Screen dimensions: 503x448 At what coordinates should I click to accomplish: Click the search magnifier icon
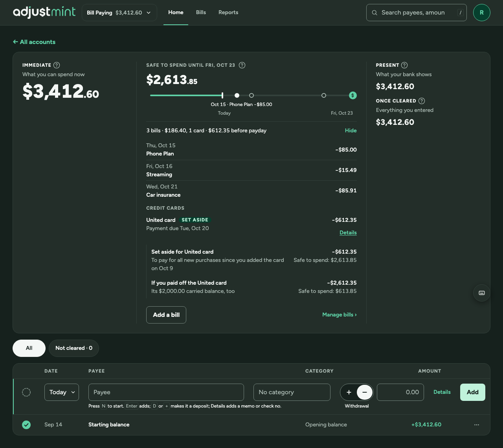(x=374, y=13)
